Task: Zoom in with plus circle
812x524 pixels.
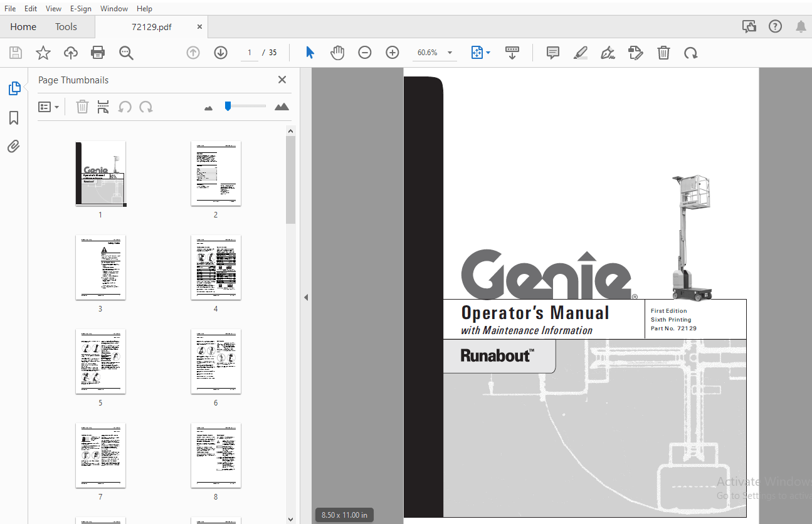Action: (x=393, y=53)
